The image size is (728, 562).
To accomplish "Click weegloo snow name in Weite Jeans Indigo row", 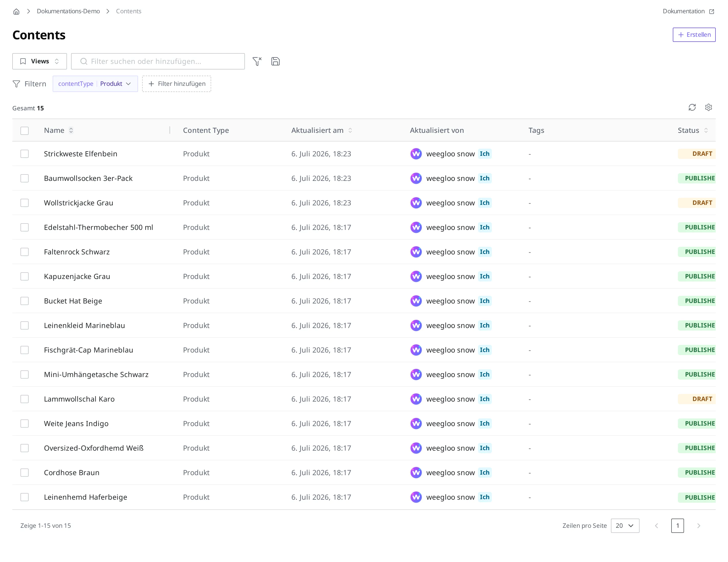I will pyautogui.click(x=450, y=423).
